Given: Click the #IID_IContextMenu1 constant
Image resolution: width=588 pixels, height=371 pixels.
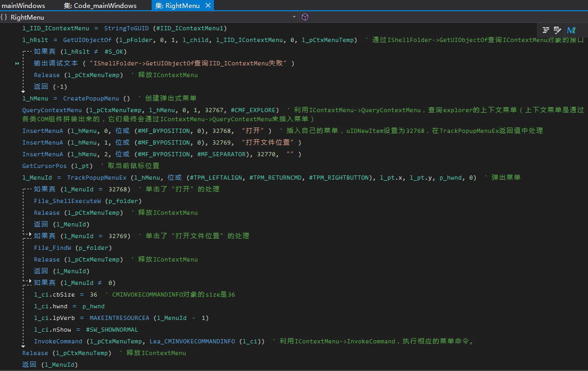Looking at the screenshot, I should 190,29.
